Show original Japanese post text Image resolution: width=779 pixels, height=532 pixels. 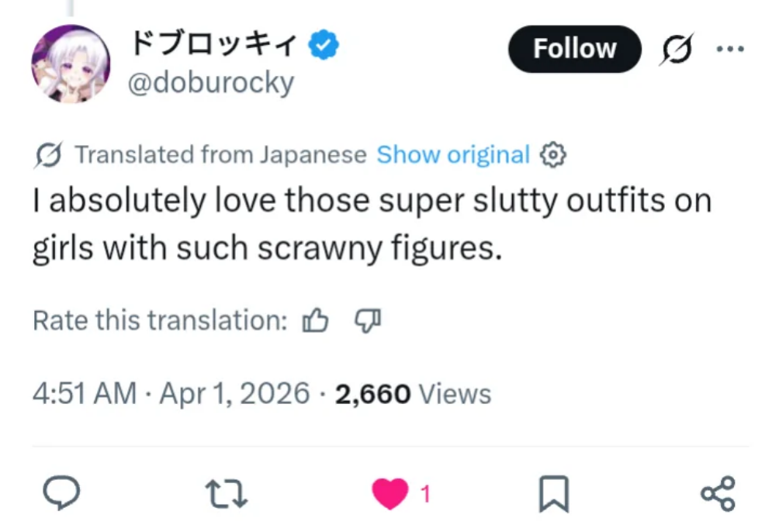[453, 154]
